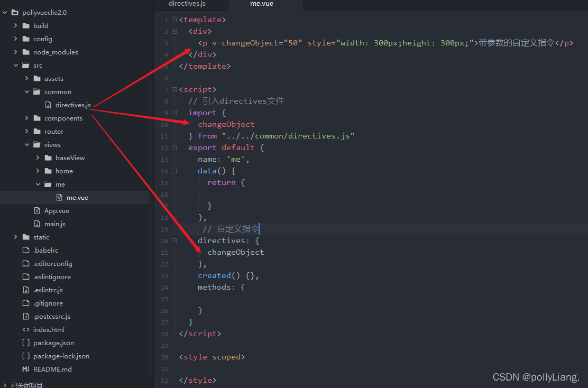This screenshot has width=588, height=388.
Task: Click the static folder icon
Action: (x=26, y=237)
